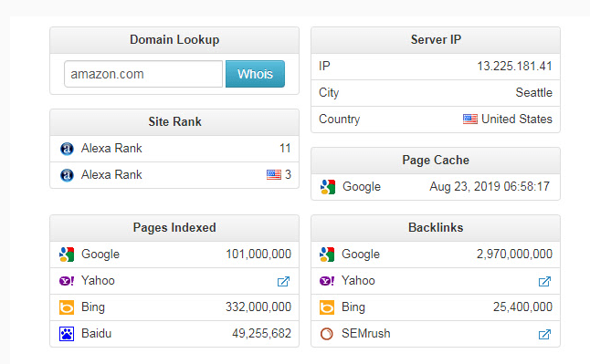Click the Google icon in Pages Indexed

point(67,255)
